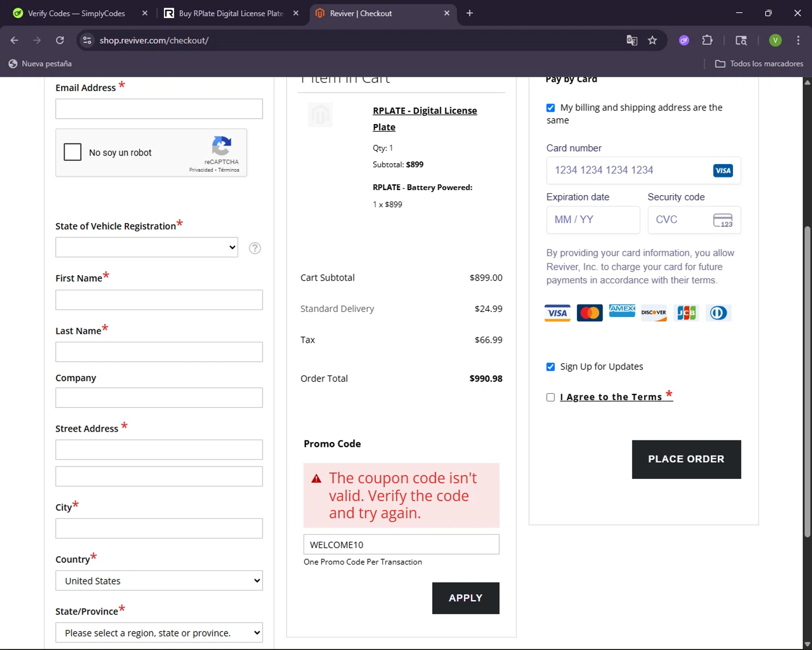Uncheck billing and shipping address same
The height and width of the screenshot is (650, 812).
(x=551, y=108)
